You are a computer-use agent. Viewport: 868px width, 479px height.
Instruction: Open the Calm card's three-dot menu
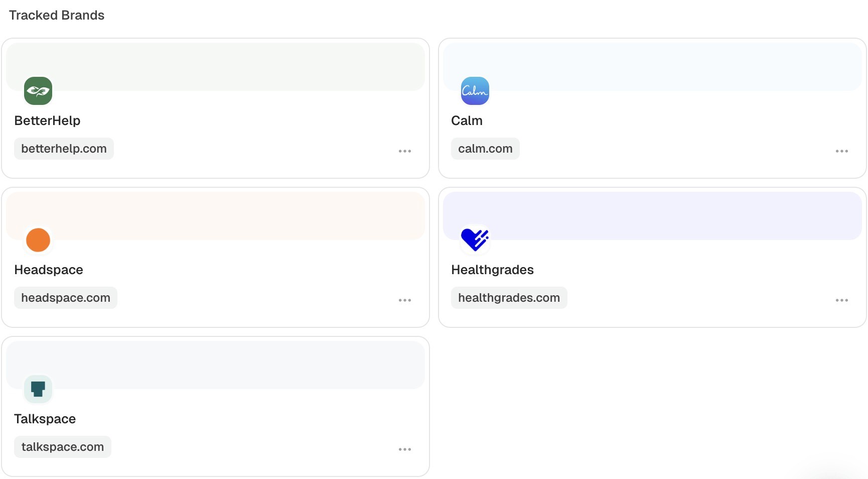[842, 151]
